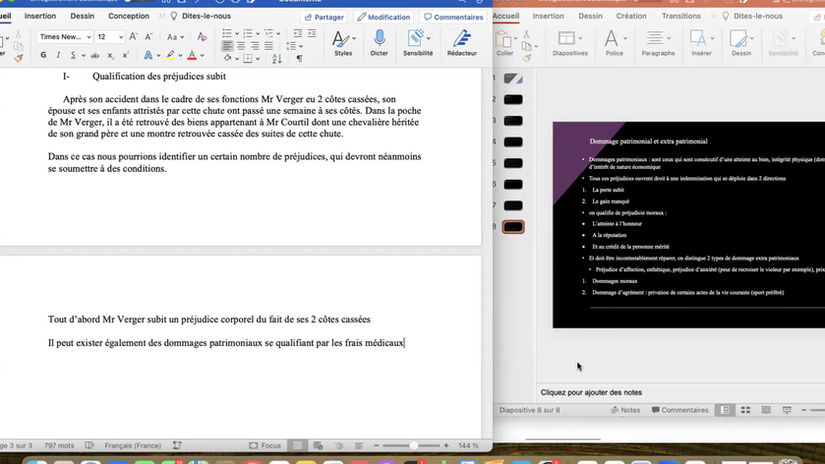Click format painter brush in PowerPoint

pyautogui.click(x=526, y=58)
